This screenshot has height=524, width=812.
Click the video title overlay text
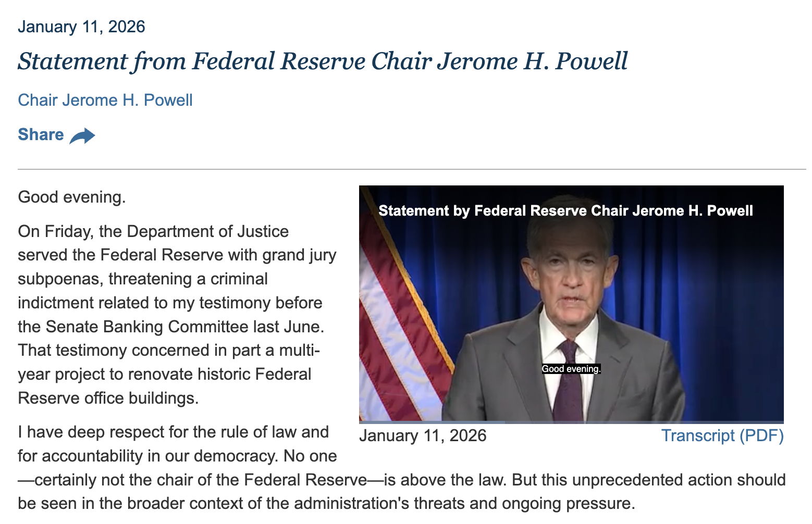tap(565, 210)
